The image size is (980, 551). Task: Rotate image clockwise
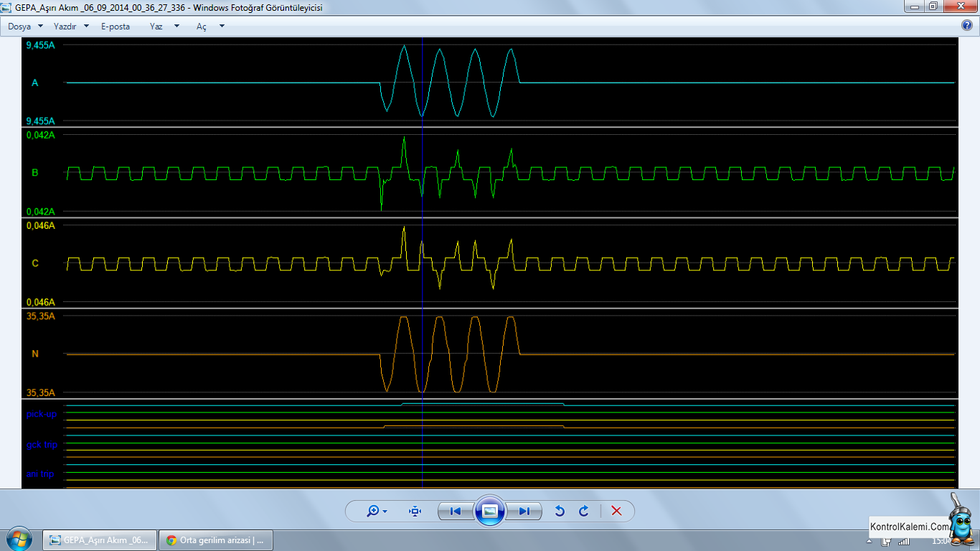click(584, 511)
